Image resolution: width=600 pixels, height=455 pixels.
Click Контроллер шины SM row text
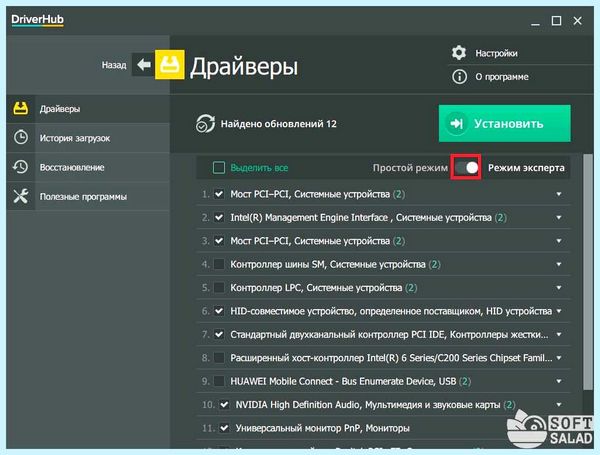(x=335, y=264)
